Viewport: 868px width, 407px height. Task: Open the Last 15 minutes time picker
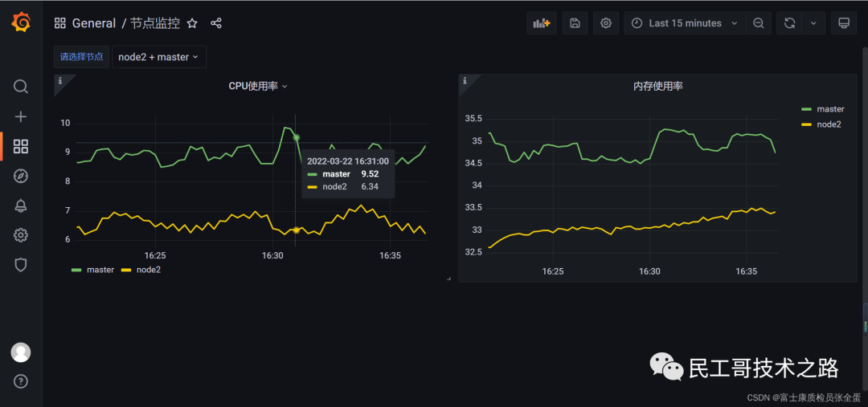[x=686, y=23]
